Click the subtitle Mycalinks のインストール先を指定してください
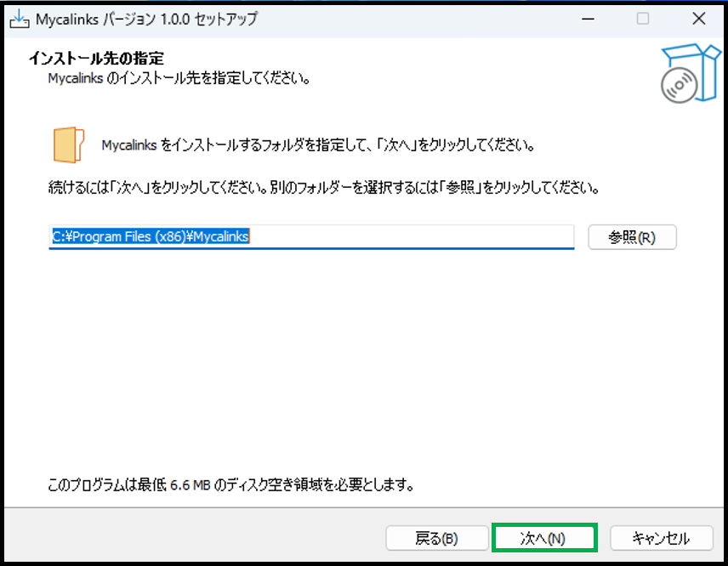728x566 pixels. click(178, 79)
